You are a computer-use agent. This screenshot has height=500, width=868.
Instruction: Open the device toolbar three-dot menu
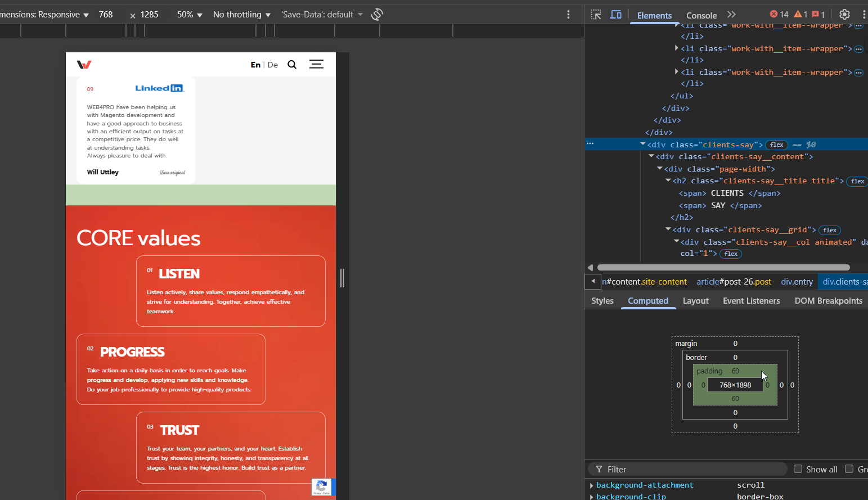point(568,15)
